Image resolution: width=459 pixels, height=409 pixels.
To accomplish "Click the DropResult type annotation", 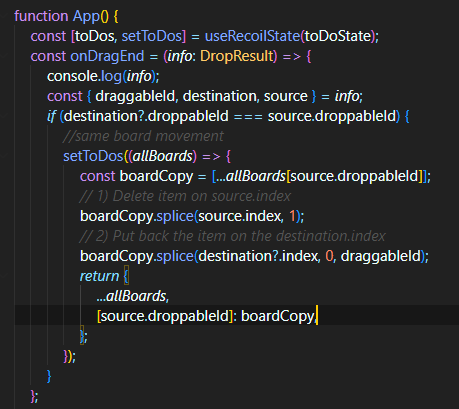I will [x=236, y=56].
